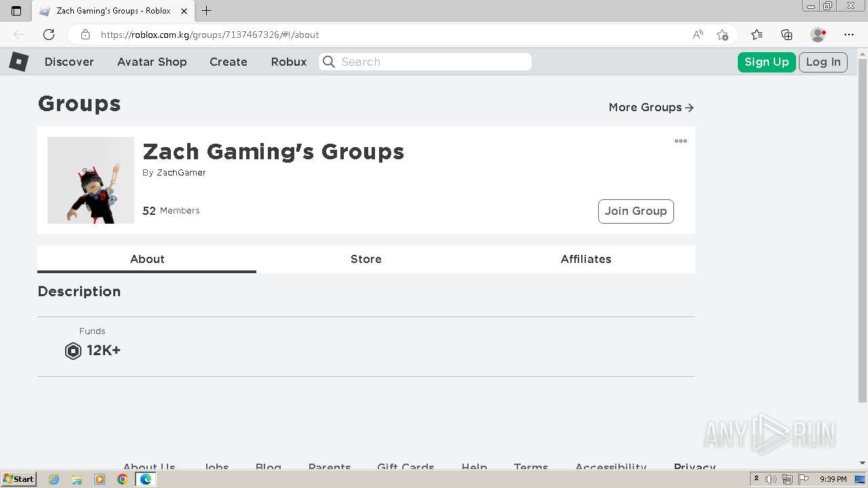The image size is (868, 488).
Task: Switch to the Store tab
Action: click(x=366, y=259)
